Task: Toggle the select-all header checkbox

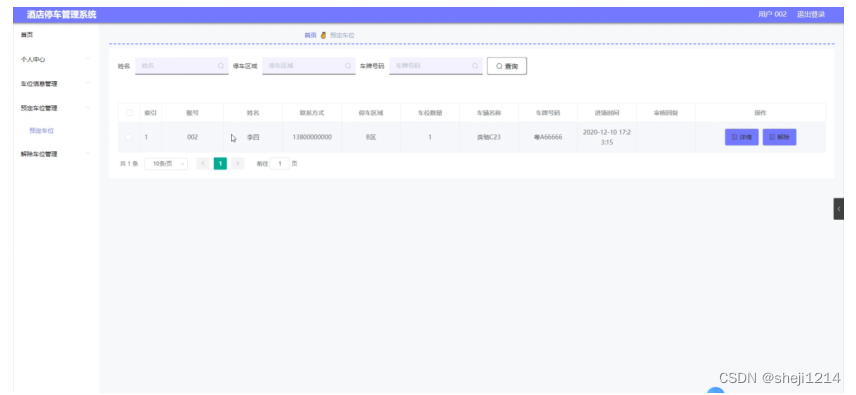Action: pyautogui.click(x=129, y=113)
